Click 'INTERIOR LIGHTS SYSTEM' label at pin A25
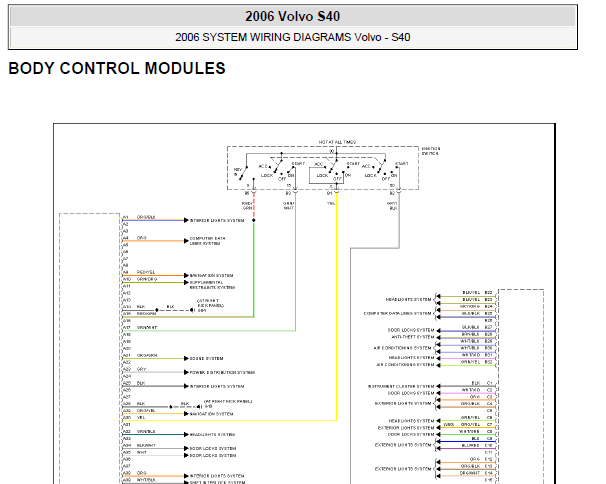 pyautogui.click(x=217, y=386)
